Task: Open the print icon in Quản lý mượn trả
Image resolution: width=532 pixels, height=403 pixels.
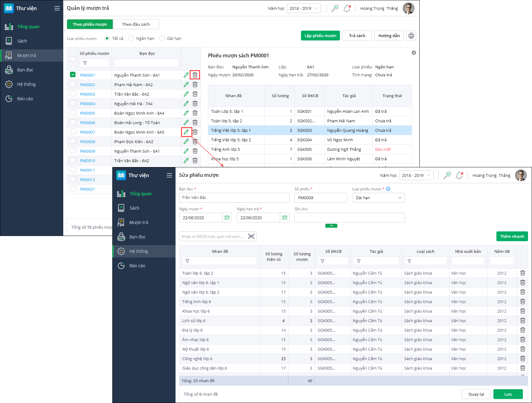Action: [x=411, y=36]
